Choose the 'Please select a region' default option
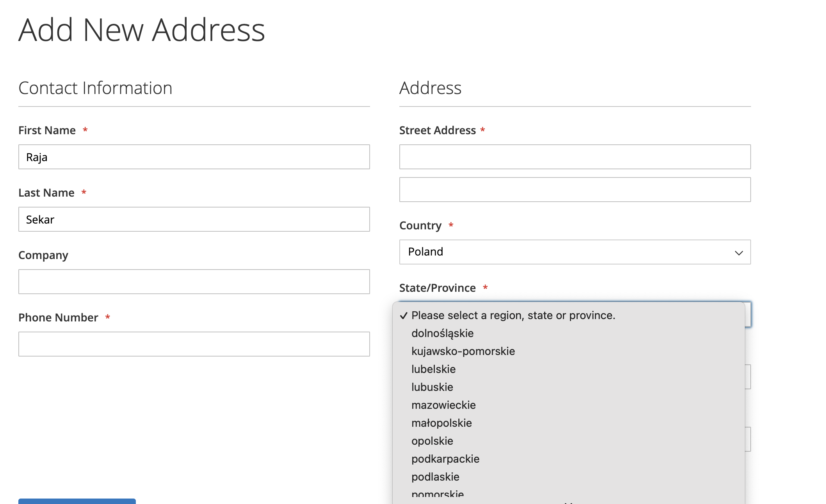The width and height of the screenshot is (826, 504). pos(513,315)
